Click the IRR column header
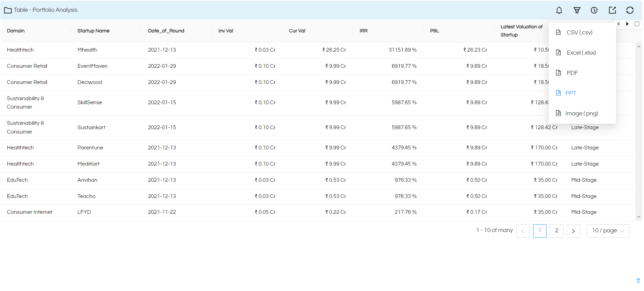The image size is (644, 291). (364, 31)
